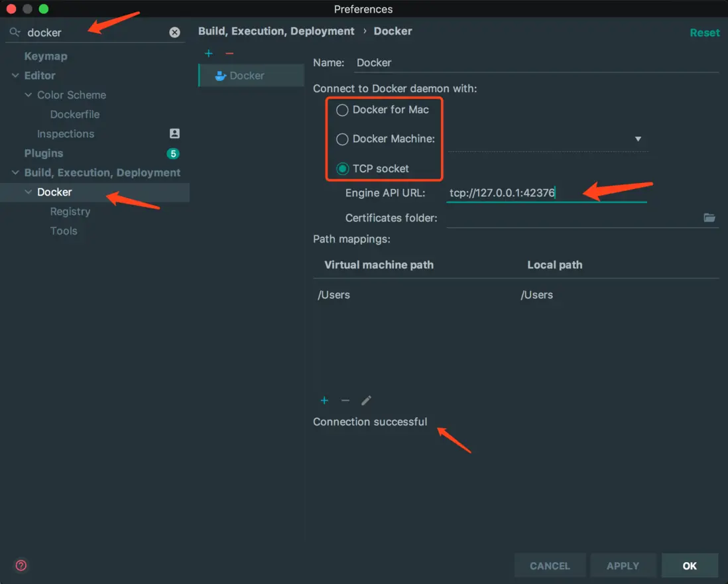
Task: Select the Docker whale configuration entry
Action: (x=252, y=75)
